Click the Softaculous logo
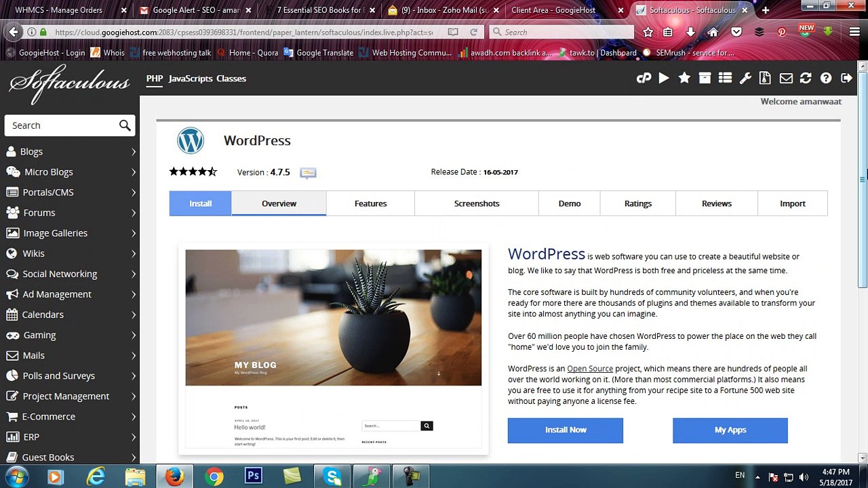Screen dimensions: 868x488 (69, 84)
